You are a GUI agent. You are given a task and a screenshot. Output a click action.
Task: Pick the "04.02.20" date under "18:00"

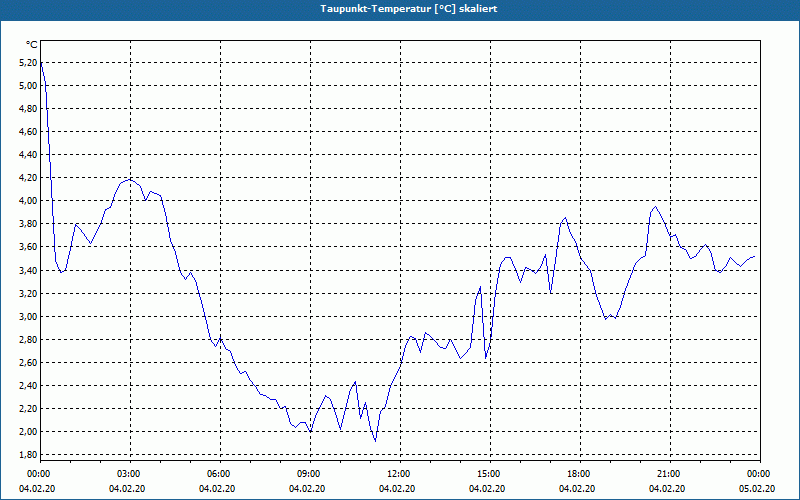[x=578, y=489]
